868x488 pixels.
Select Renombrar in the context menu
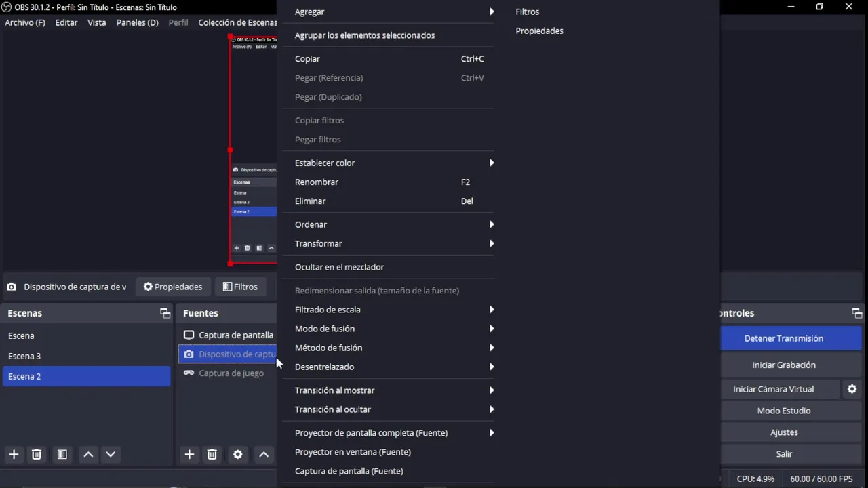coord(317,182)
